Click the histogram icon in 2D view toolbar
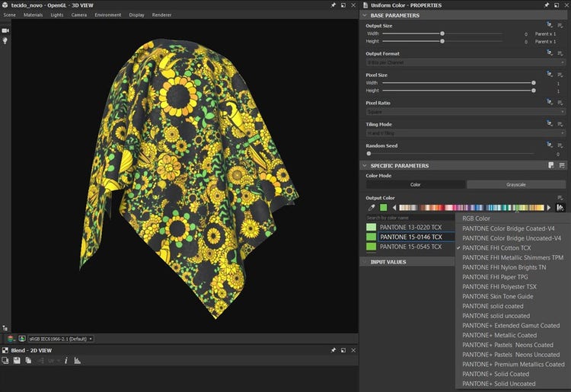571x392 pixels. [77, 360]
